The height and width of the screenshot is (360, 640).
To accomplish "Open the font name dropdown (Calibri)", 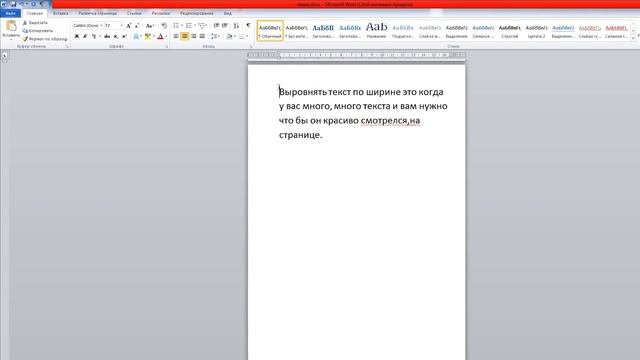I will (101, 26).
